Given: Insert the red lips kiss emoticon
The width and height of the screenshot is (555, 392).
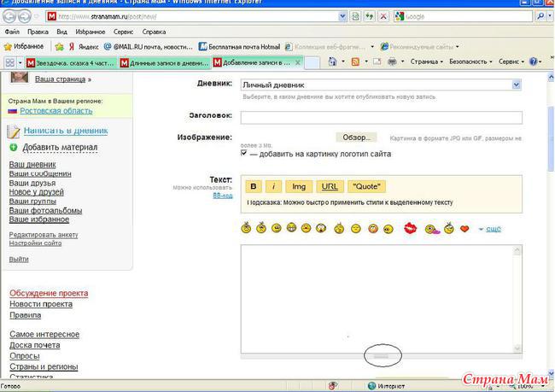Looking at the screenshot, I should pyautogui.click(x=411, y=229).
